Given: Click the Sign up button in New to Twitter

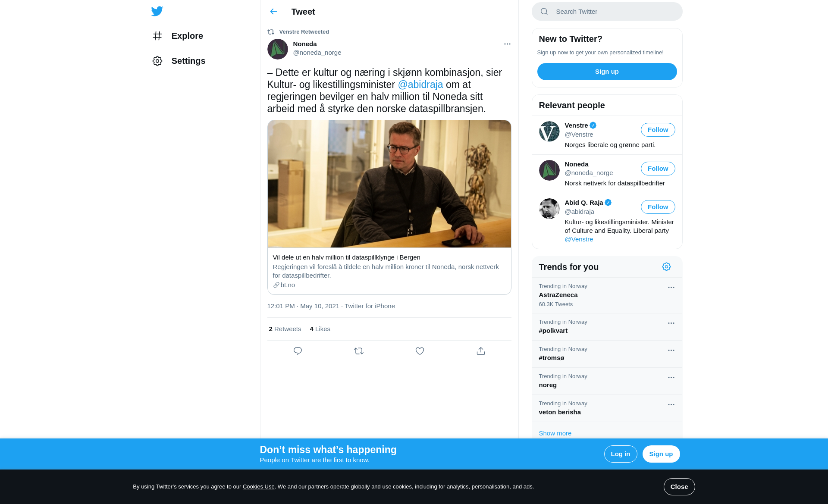Looking at the screenshot, I should pyautogui.click(x=607, y=72).
